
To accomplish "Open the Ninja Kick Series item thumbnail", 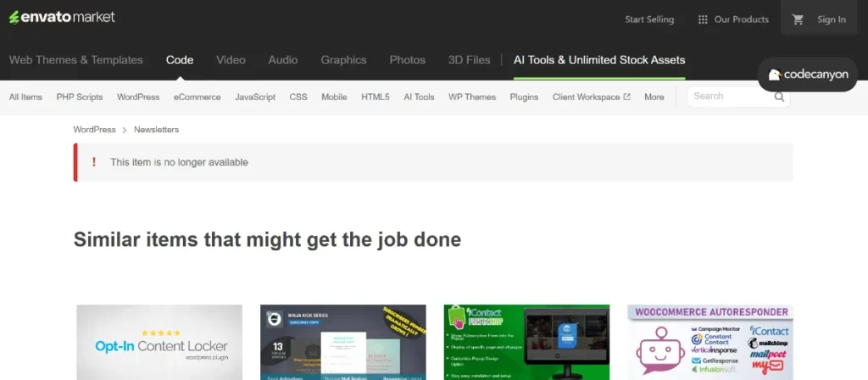I will tap(343, 343).
